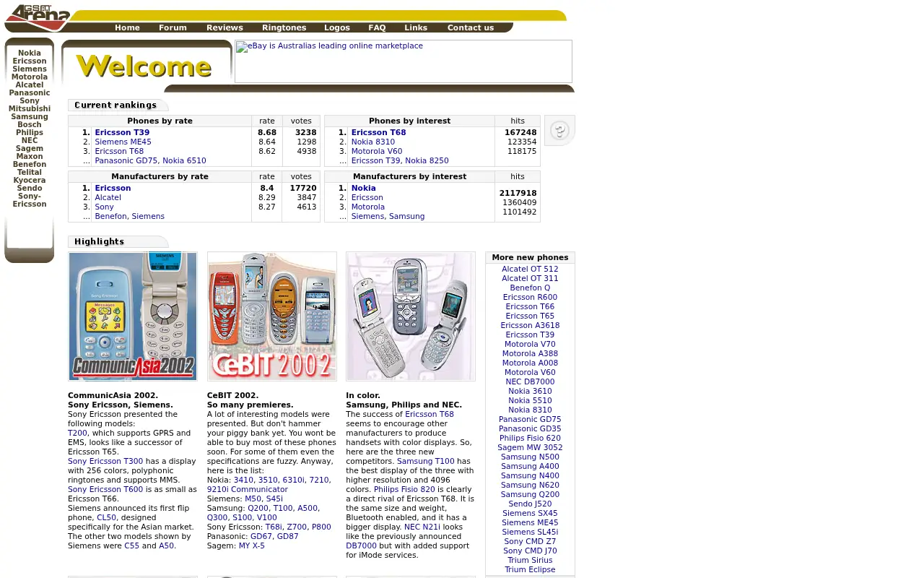Select Nokia in the brand sidebar

[x=30, y=53]
